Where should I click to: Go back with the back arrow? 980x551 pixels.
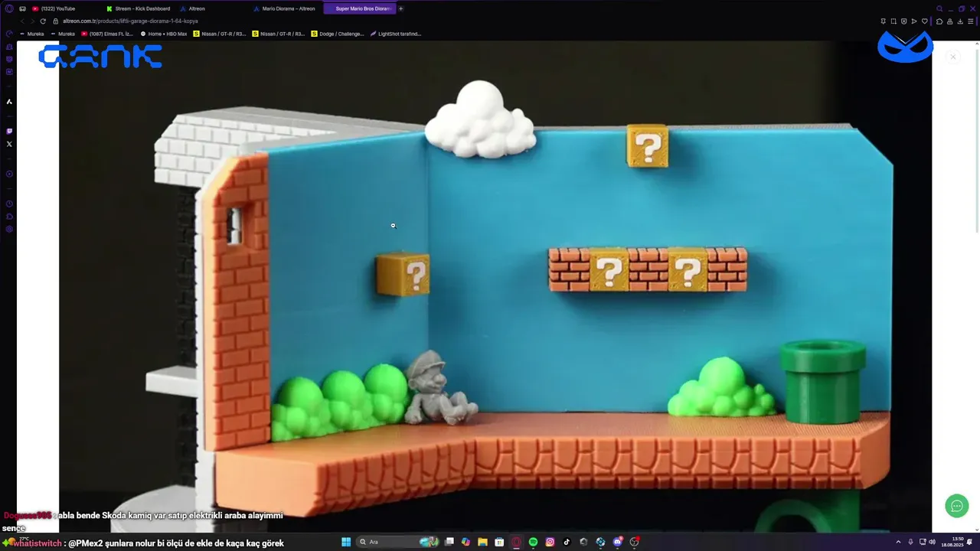[x=22, y=21]
